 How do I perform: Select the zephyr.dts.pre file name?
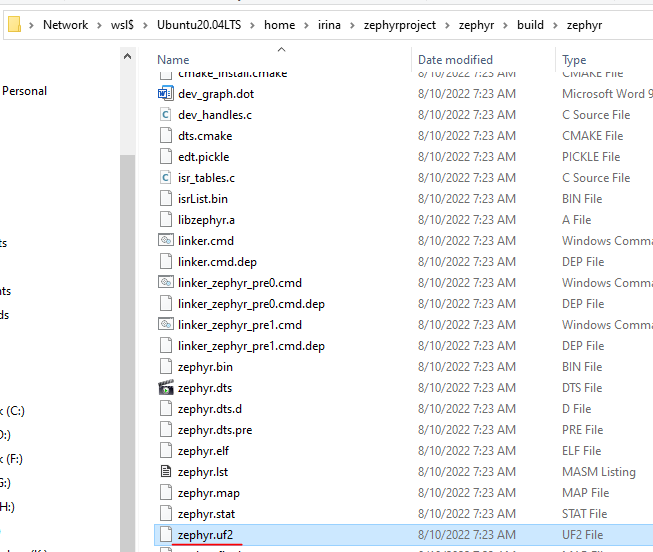click(x=215, y=430)
